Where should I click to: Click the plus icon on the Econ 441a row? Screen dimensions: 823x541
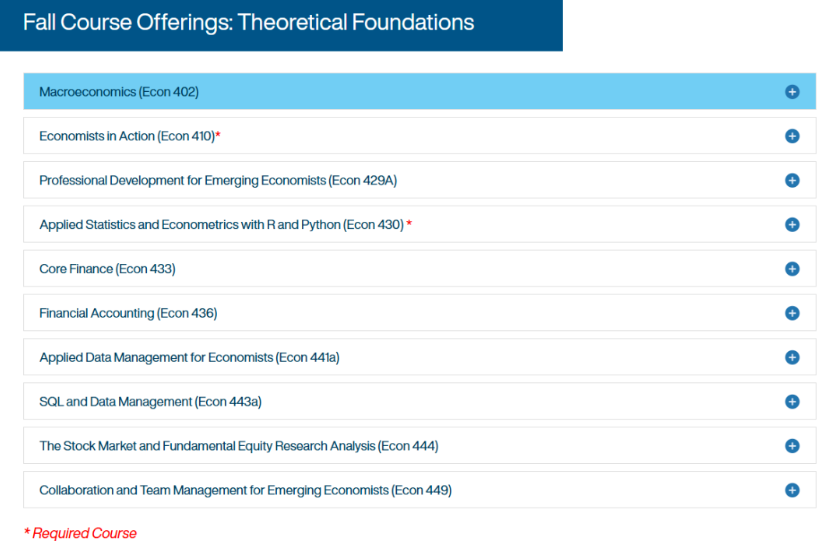792,357
